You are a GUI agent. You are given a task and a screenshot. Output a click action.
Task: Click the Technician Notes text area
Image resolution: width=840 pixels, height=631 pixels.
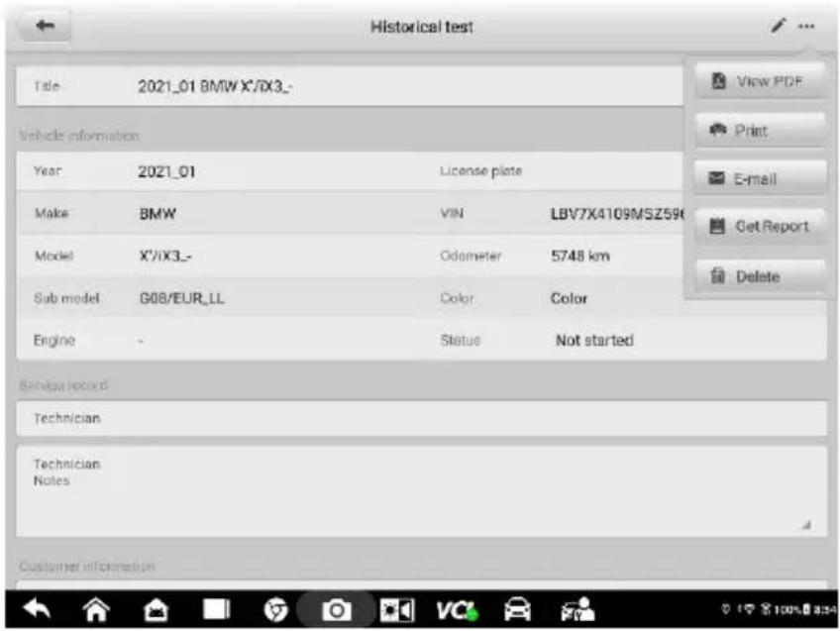tap(422, 491)
